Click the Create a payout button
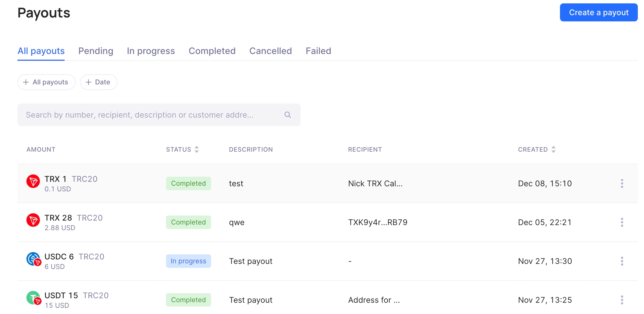The width and height of the screenshot is (644, 314). pos(598,12)
